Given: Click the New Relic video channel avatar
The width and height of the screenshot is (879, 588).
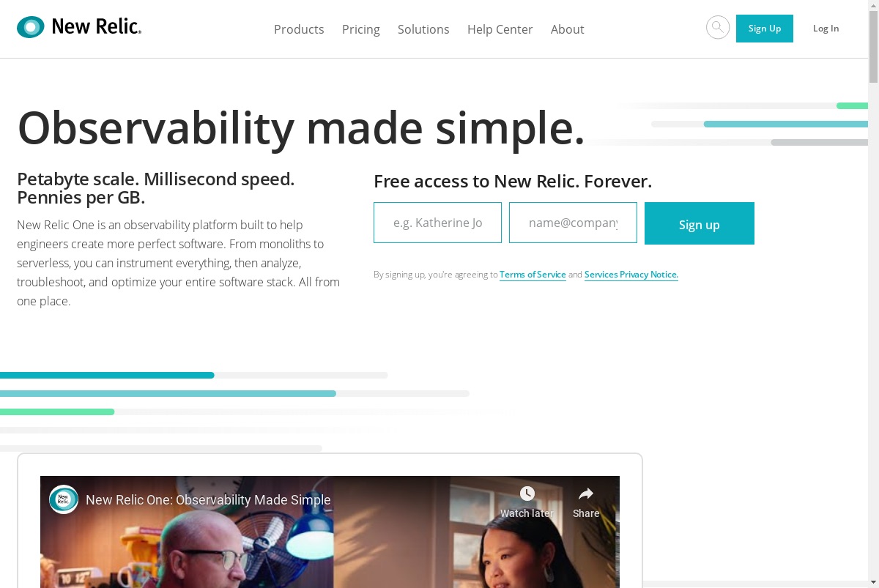Looking at the screenshot, I should tap(64, 499).
